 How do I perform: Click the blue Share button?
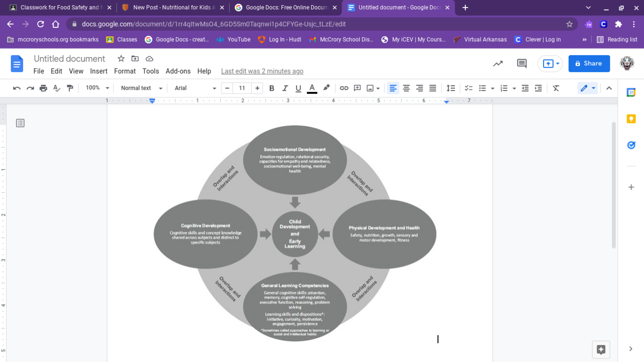click(589, 64)
